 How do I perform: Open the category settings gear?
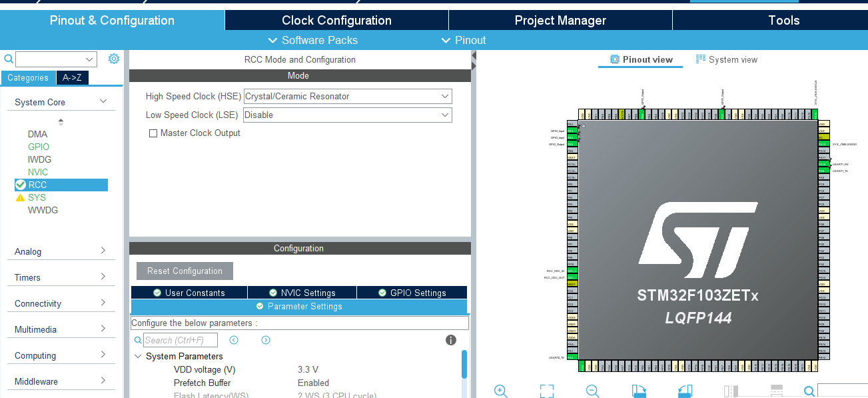pyautogui.click(x=114, y=59)
